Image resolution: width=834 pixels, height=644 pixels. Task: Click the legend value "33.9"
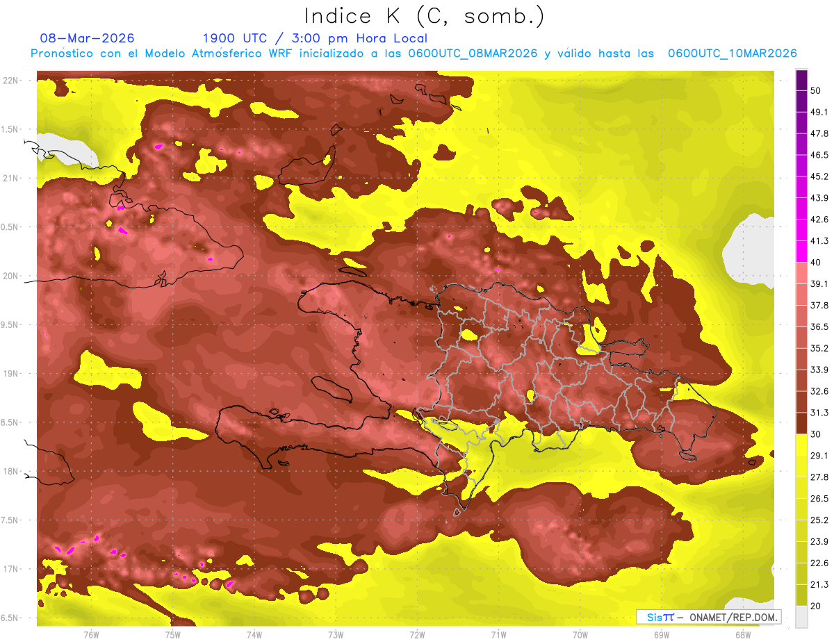[x=819, y=370]
